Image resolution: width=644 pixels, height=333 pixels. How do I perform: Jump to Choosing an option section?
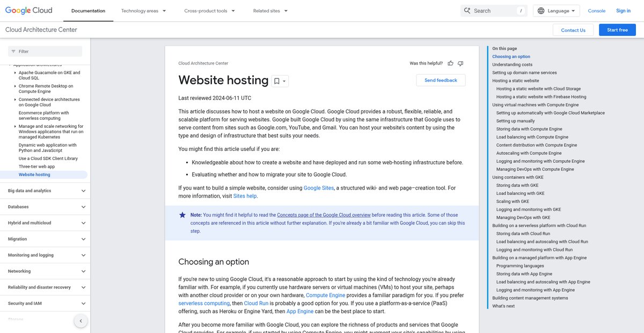tap(511, 56)
